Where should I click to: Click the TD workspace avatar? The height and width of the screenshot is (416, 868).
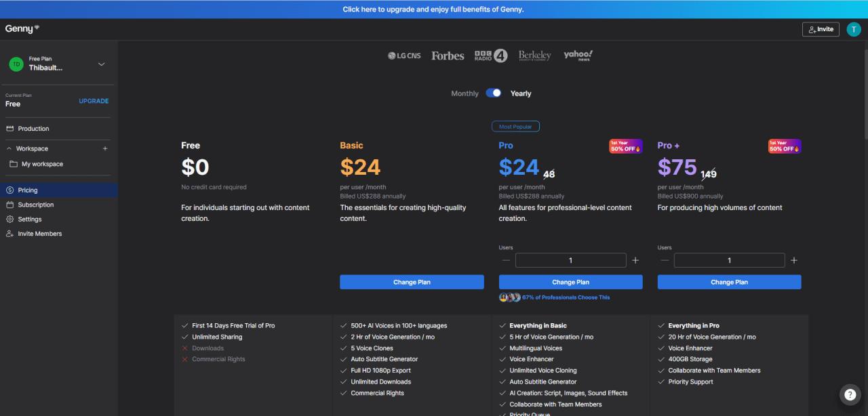[x=16, y=64]
